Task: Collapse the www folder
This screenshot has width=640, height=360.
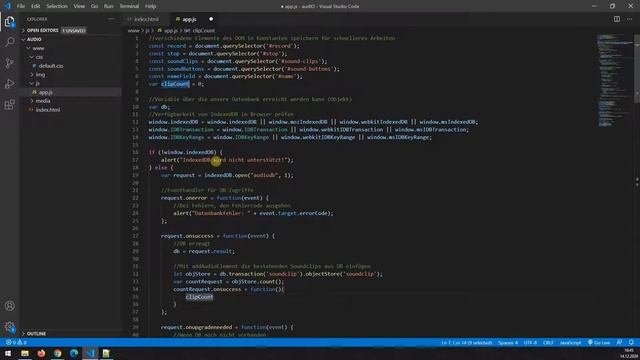Action: [38, 48]
